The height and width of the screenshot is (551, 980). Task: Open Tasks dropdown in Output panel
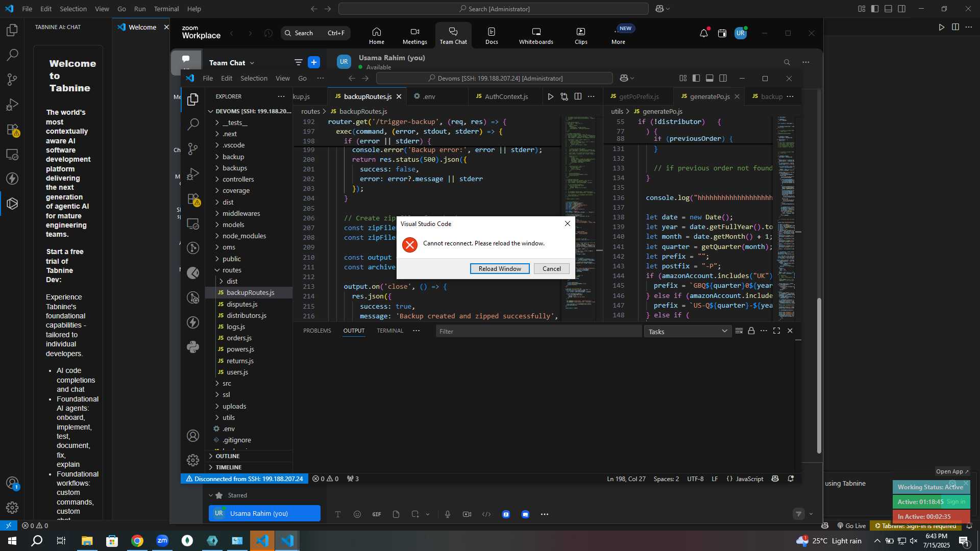(x=688, y=332)
